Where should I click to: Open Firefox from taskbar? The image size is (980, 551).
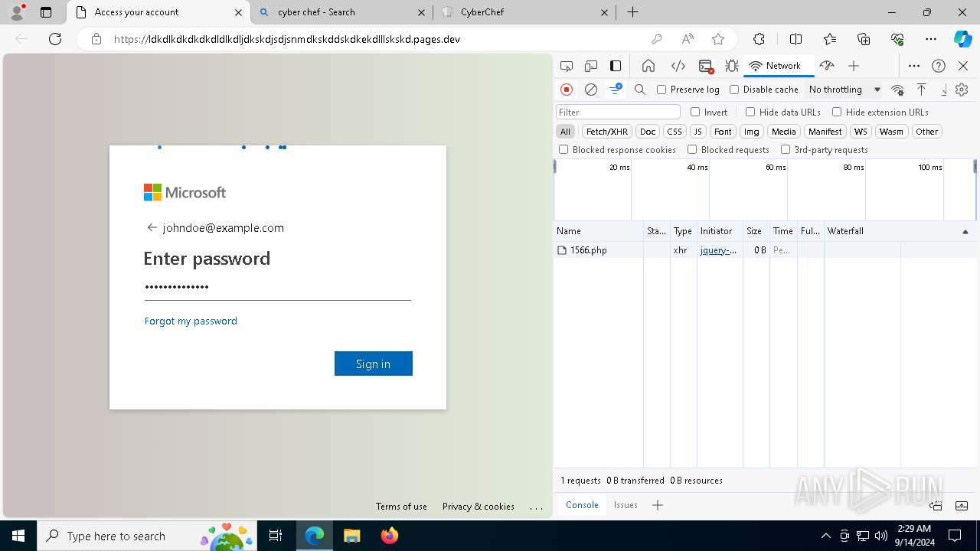[x=390, y=536]
